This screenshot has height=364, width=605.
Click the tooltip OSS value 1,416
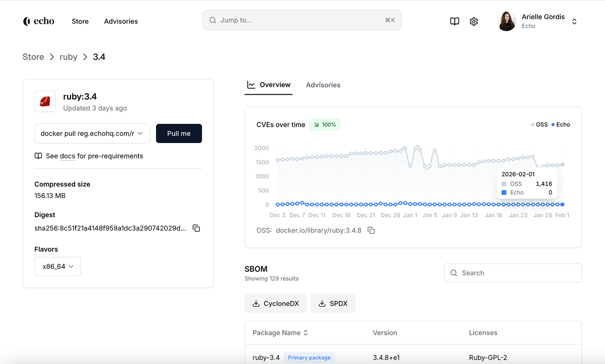[x=544, y=184]
